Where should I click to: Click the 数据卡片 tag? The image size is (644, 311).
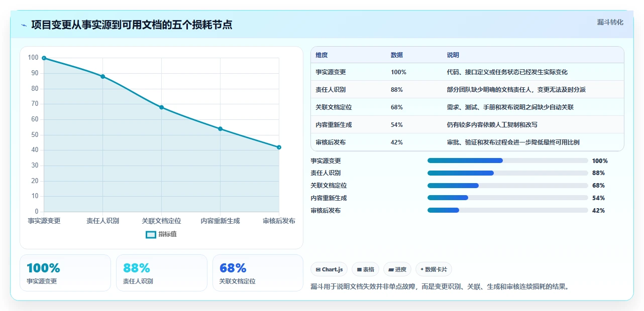point(434,269)
